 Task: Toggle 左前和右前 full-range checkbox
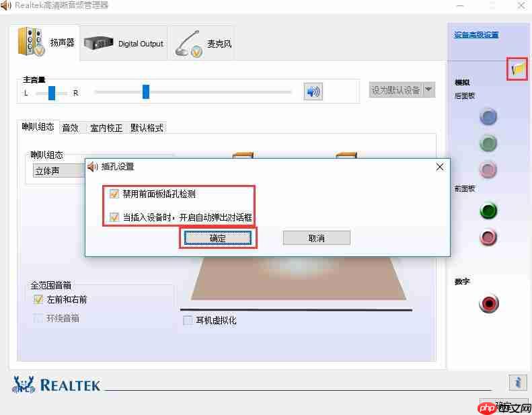[38, 299]
